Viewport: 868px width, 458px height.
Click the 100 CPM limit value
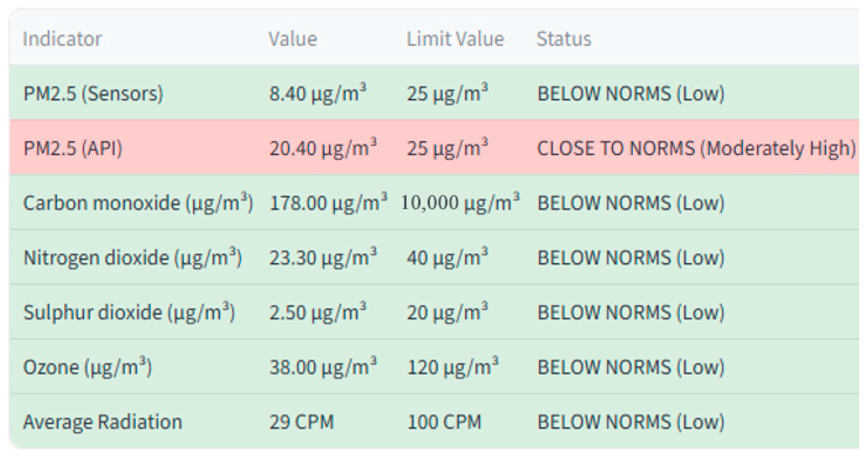[444, 422]
